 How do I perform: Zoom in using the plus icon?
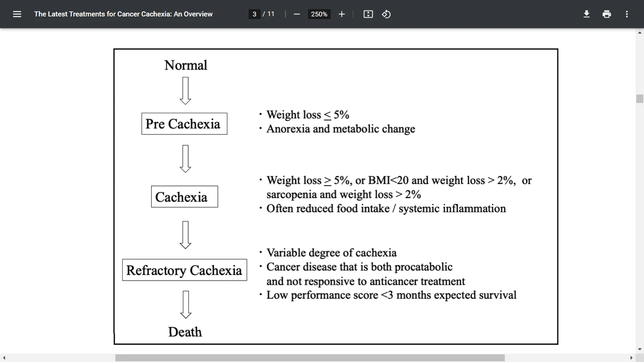pos(341,14)
